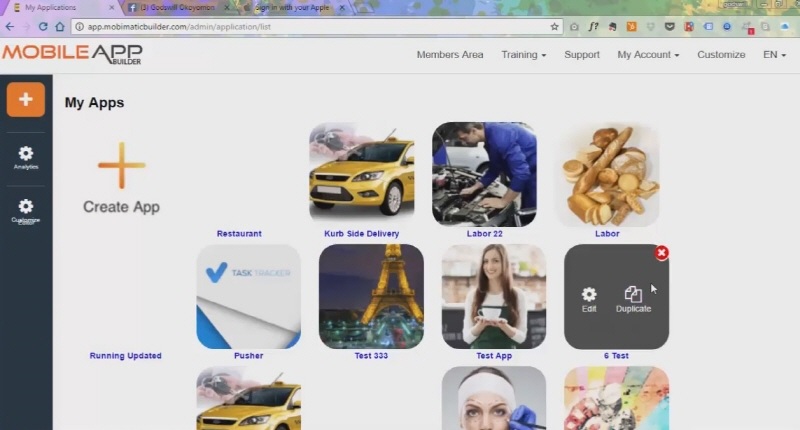
Task: Open the Pusher Task Tracker thumbnail
Action: 248,296
